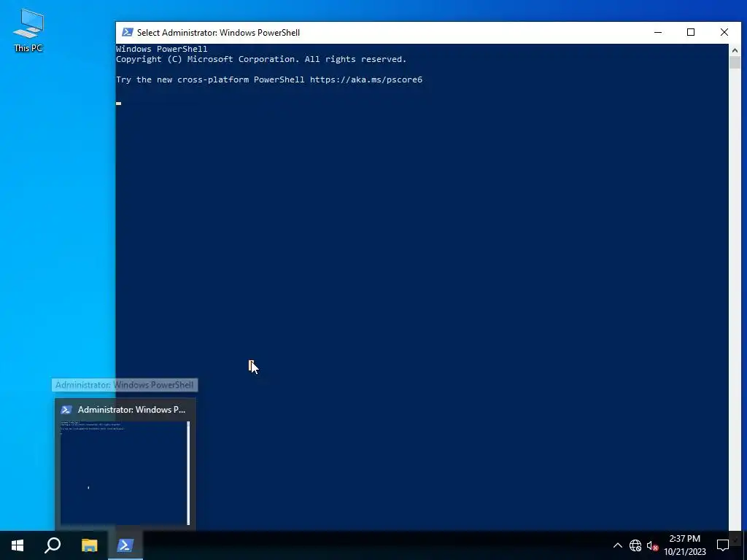Image resolution: width=747 pixels, height=560 pixels.
Task: Click the https://aka.ms/pscore6 text
Action: (x=366, y=79)
